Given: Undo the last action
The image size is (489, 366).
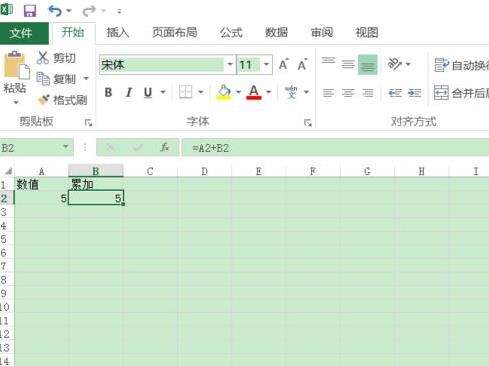Looking at the screenshot, I should click(x=55, y=11).
